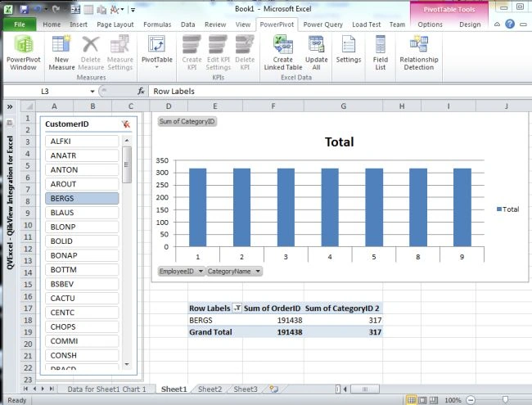The height and width of the screenshot is (405, 532).
Task: Select BLAUS in CustomerID slicer
Action: (82, 213)
